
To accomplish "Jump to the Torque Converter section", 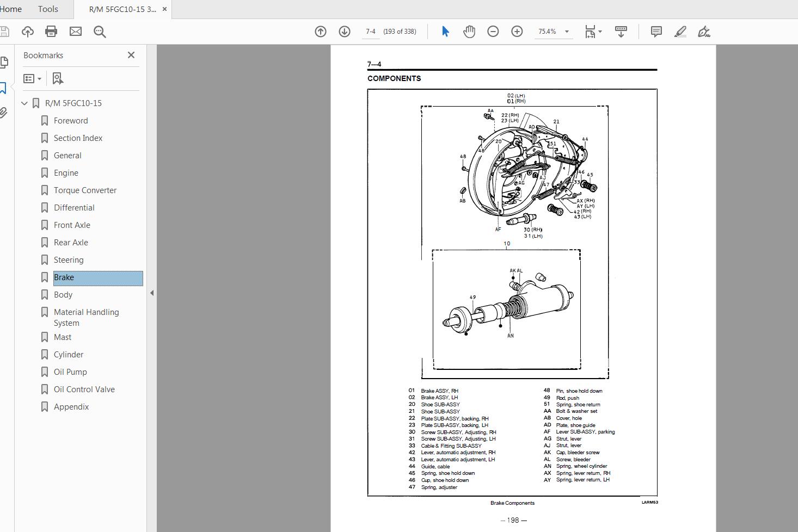I will pos(85,190).
